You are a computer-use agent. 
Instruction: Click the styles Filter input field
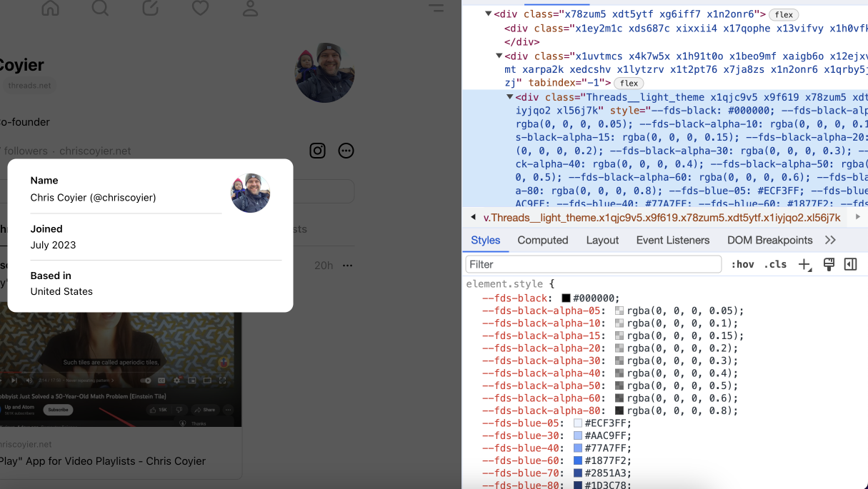pos(593,264)
